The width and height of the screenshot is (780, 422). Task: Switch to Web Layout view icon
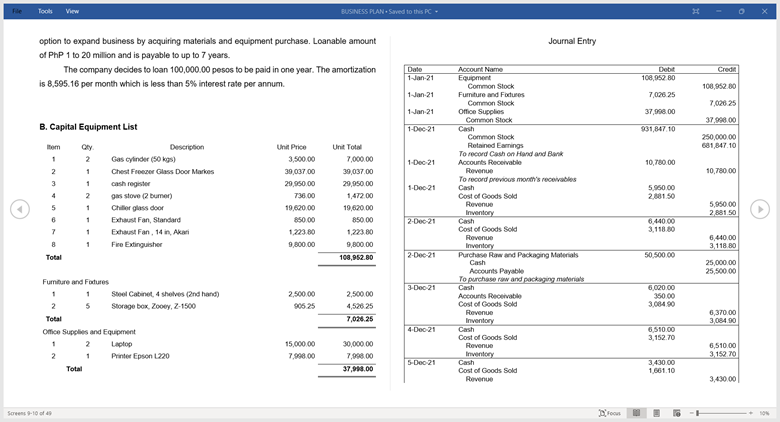coord(677,413)
